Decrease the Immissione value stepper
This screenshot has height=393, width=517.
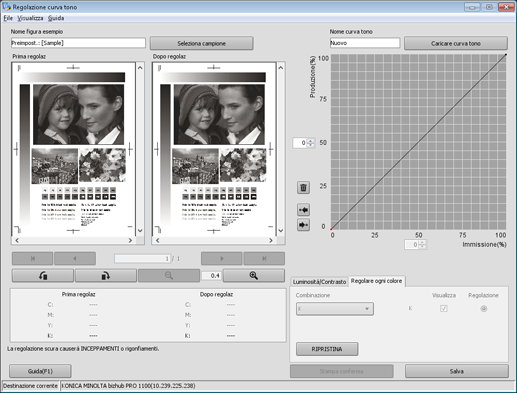pos(422,246)
